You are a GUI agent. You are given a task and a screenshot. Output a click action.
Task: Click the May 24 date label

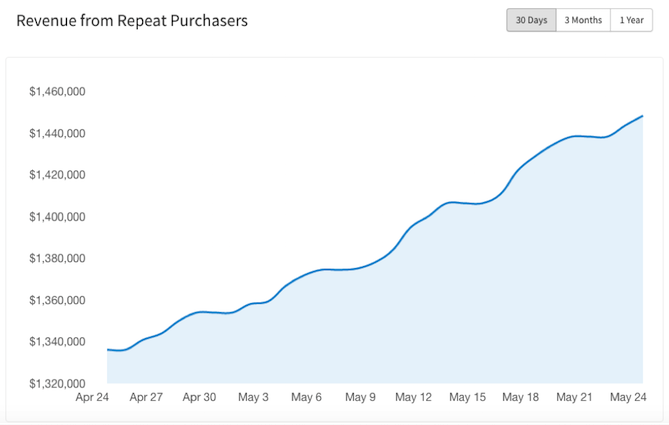pos(627,397)
